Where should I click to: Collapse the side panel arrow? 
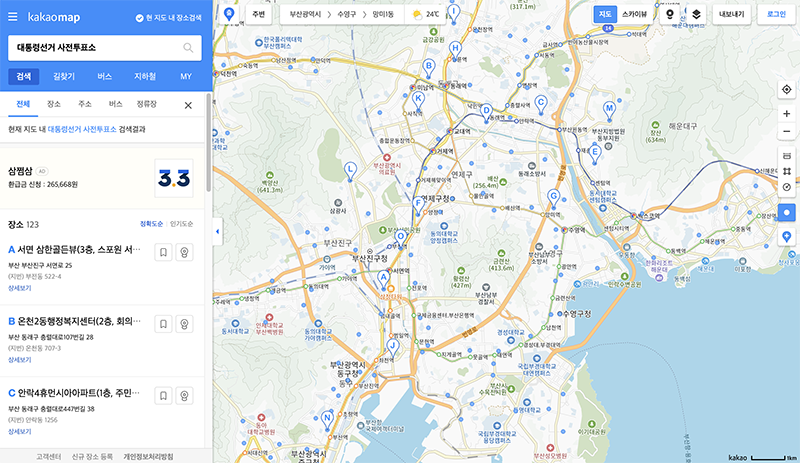pos(218,231)
